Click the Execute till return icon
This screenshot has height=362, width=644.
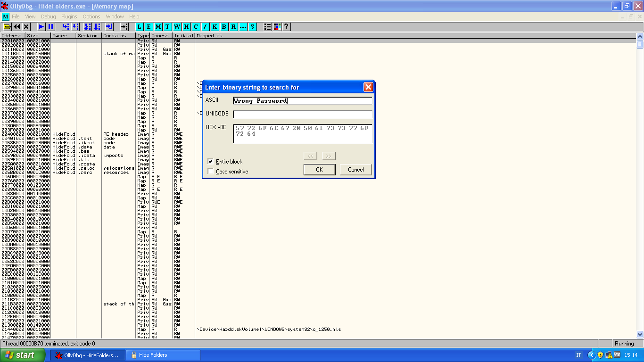pyautogui.click(x=109, y=27)
